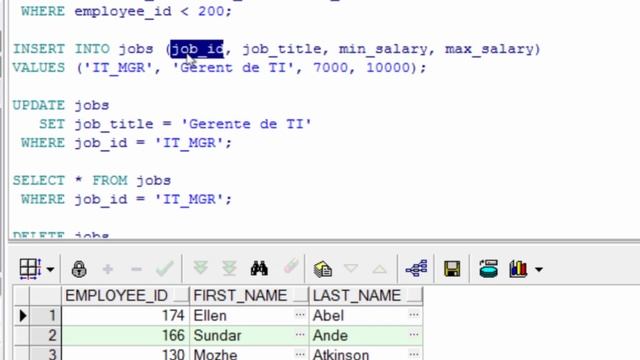This screenshot has width=640, height=360.
Task: Switch to single record view icon
Action: [x=322, y=269]
